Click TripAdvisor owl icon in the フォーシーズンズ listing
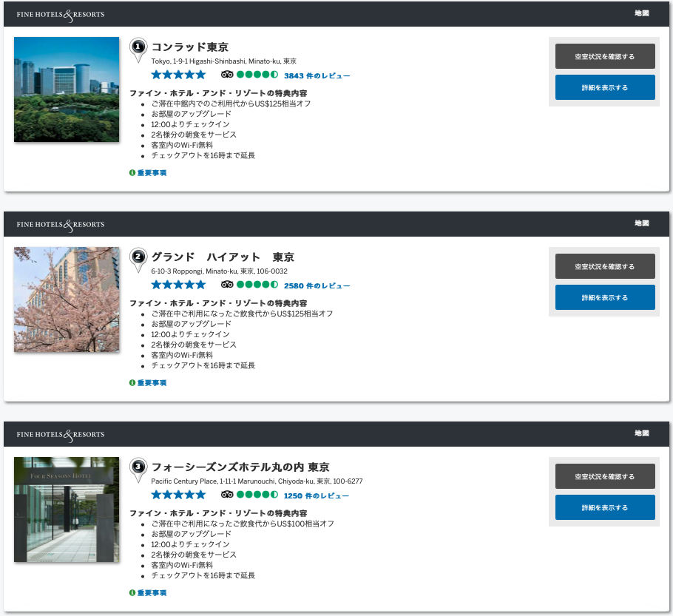The height and width of the screenshot is (616, 673). [227, 495]
